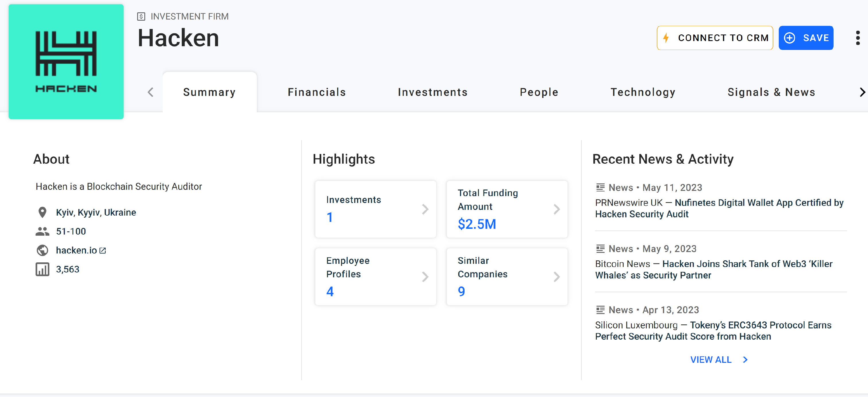Click the plus circle save icon
Image resolution: width=868 pixels, height=397 pixels.
[789, 38]
